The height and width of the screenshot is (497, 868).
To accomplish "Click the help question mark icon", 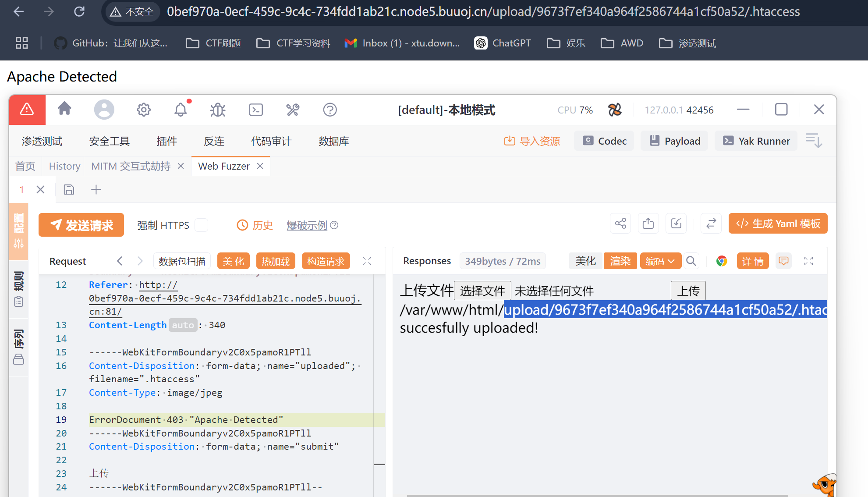I will (329, 110).
